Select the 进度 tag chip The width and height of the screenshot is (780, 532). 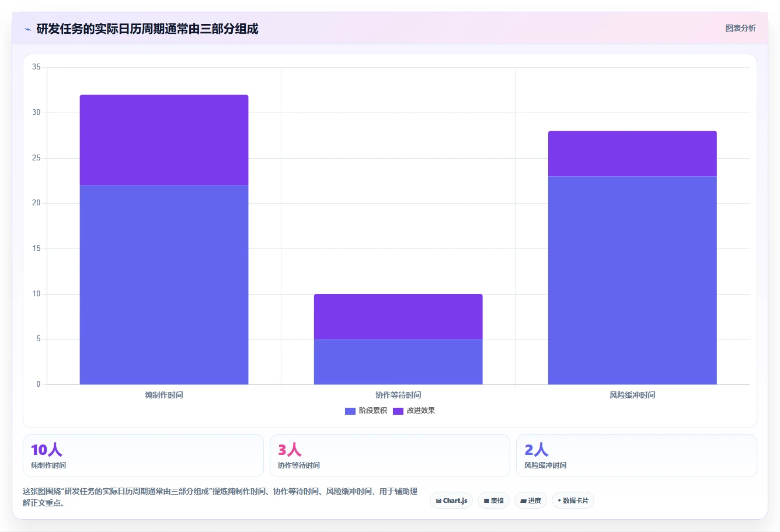pos(531,501)
